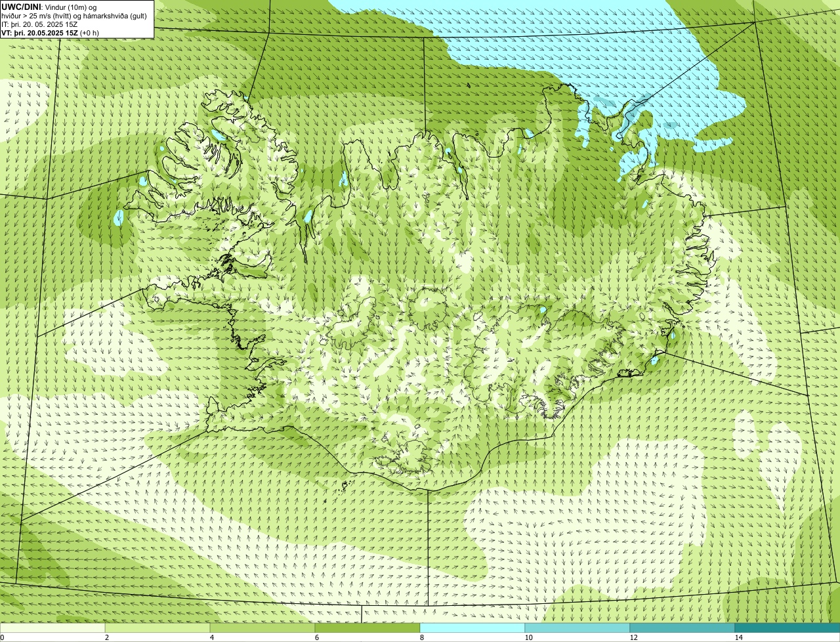This screenshot has height=642, width=840.
Task: Click the 'VT: þri. 20.05.2025 15Z (+0 h)' line
Action: click(51, 33)
